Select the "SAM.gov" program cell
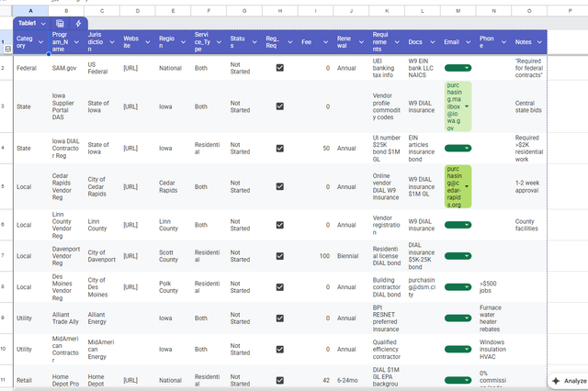Viewport: 588px width, 391px height. tap(66, 68)
